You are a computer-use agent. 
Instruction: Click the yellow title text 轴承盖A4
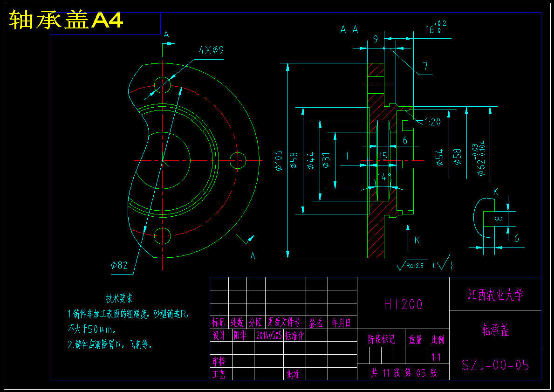(66, 20)
